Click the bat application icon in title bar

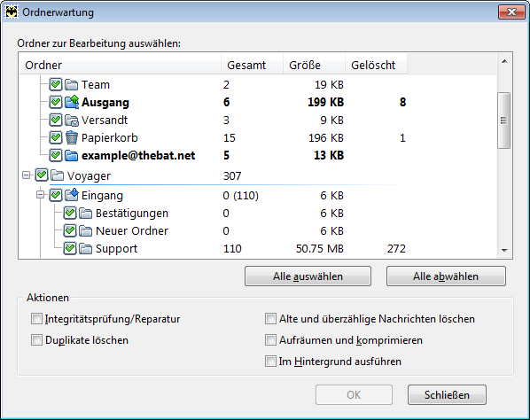pos(12,12)
